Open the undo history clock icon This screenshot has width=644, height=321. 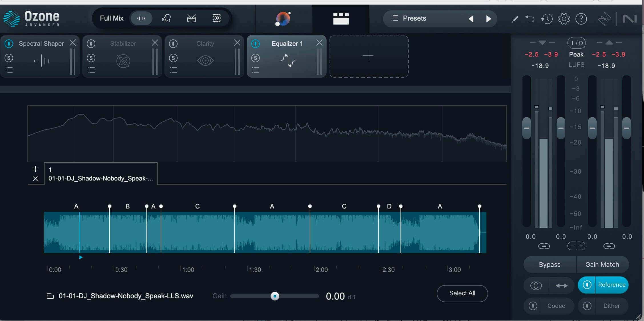[547, 19]
